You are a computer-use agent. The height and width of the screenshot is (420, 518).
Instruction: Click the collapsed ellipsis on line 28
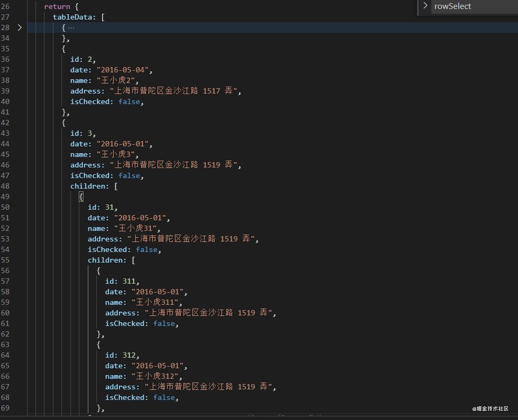point(71,27)
